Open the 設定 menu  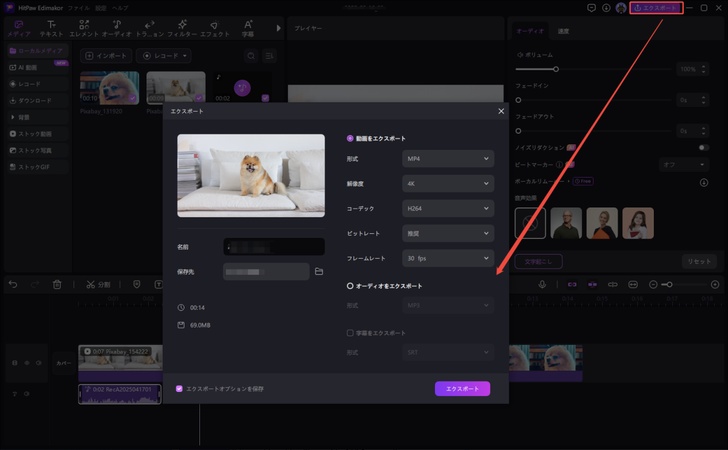pyautogui.click(x=101, y=8)
